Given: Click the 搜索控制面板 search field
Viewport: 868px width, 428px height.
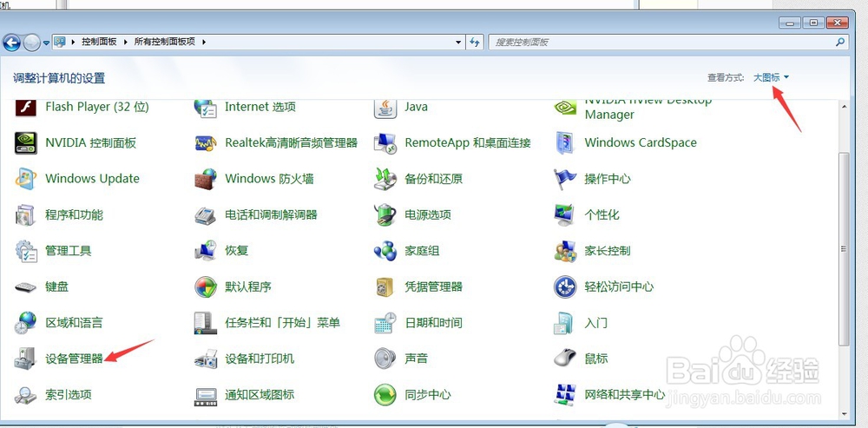Looking at the screenshot, I should point(668,42).
